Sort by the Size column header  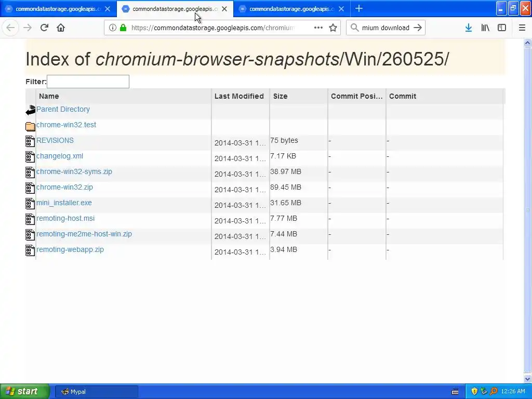(x=299, y=96)
